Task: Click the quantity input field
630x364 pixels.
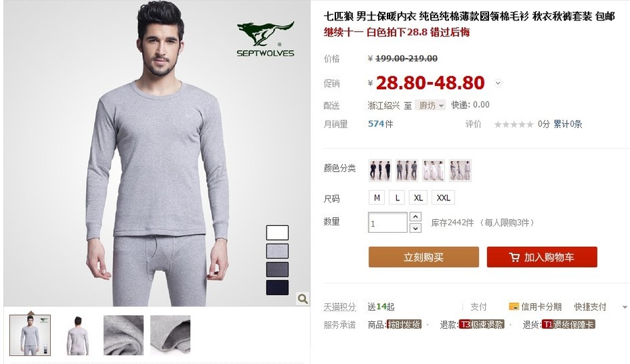Action: (387, 223)
